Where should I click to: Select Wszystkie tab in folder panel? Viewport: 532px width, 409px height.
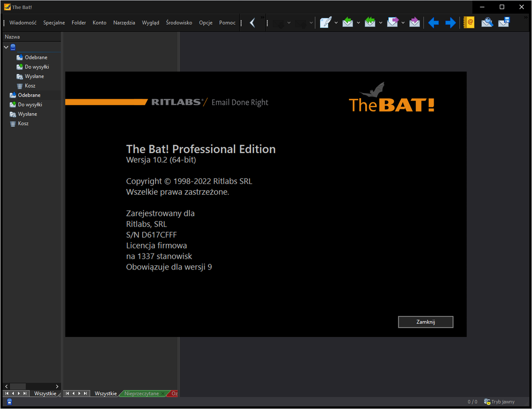pos(45,393)
